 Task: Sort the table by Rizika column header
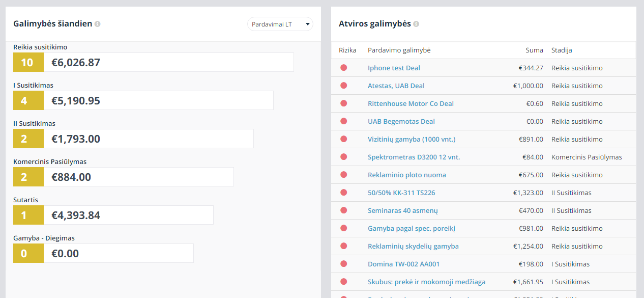pyautogui.click(x=347, y=50)
